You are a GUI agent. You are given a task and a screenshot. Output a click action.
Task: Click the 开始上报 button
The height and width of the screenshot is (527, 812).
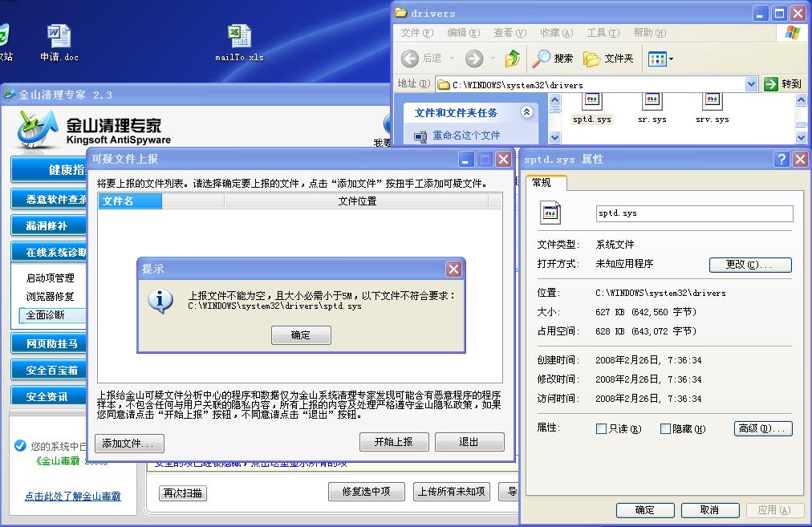[394, 442]
